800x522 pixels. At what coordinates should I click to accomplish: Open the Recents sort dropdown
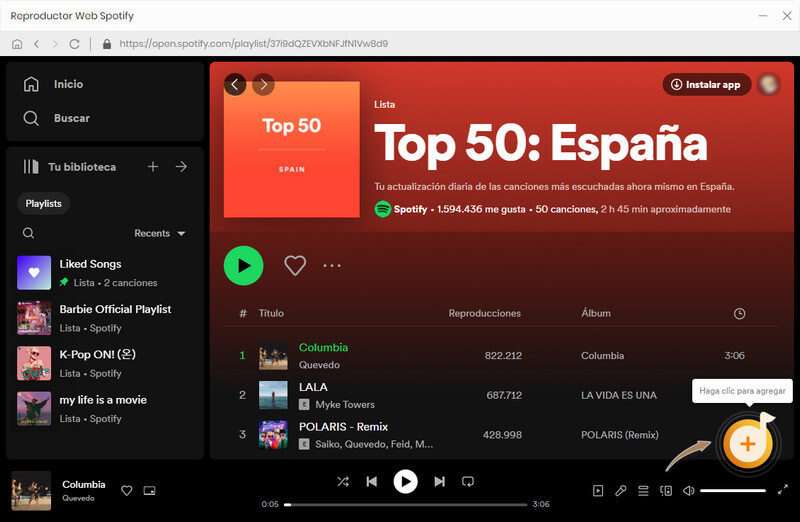pyautogui.click(x=159, y=233)
